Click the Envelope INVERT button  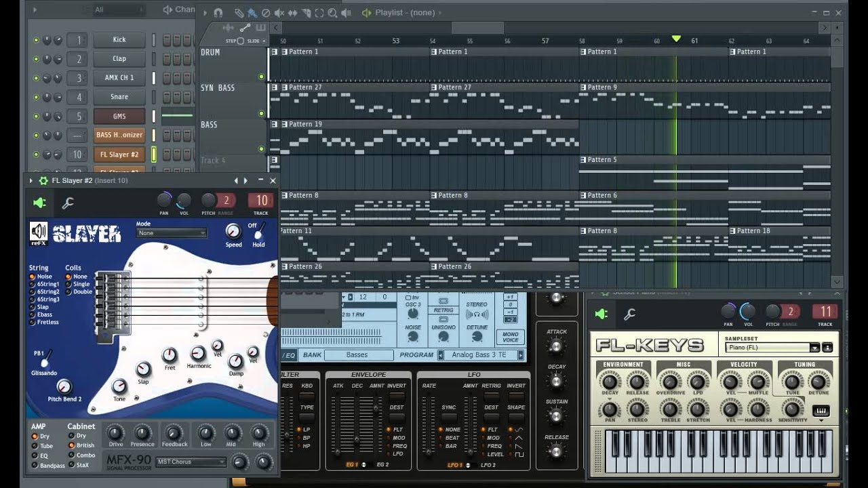tap(397, 396)
